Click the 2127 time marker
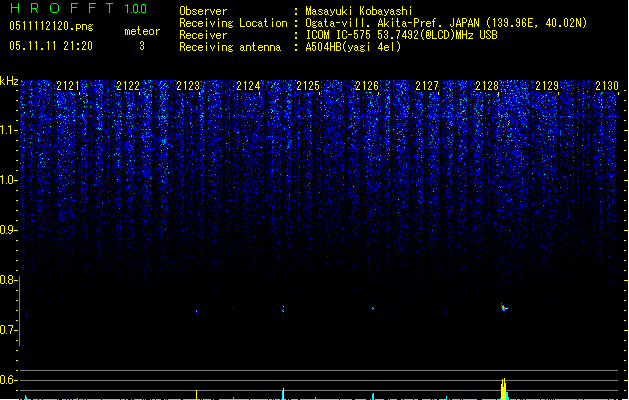The width and height of the screenshot is (629, 400). click(427, 86)
